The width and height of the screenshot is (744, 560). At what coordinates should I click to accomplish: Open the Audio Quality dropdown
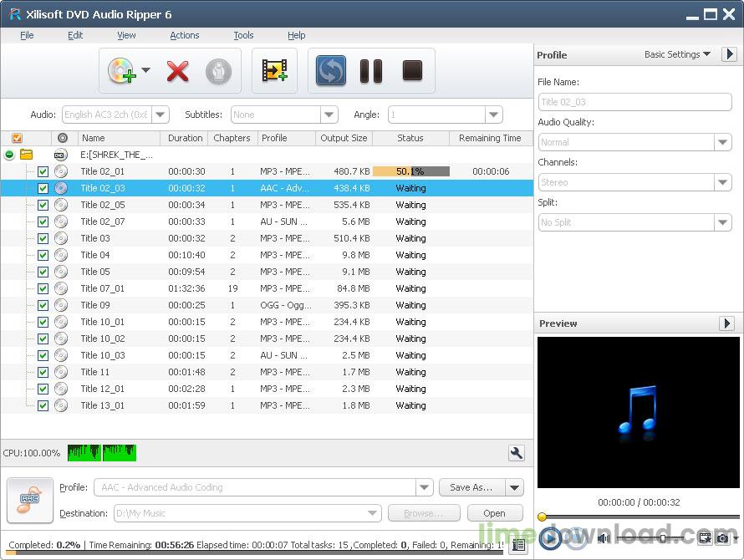(x=722, y=142)
